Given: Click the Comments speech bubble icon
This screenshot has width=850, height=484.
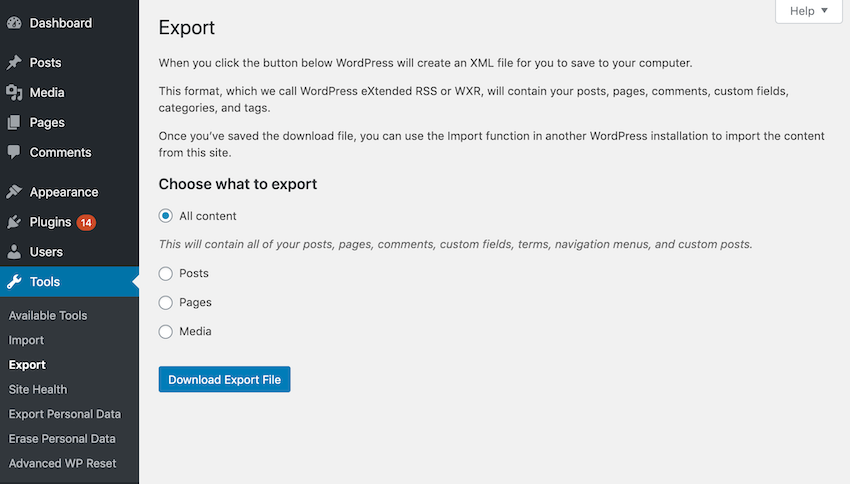Looking at the screenshot, I should (x=14, y=152).
